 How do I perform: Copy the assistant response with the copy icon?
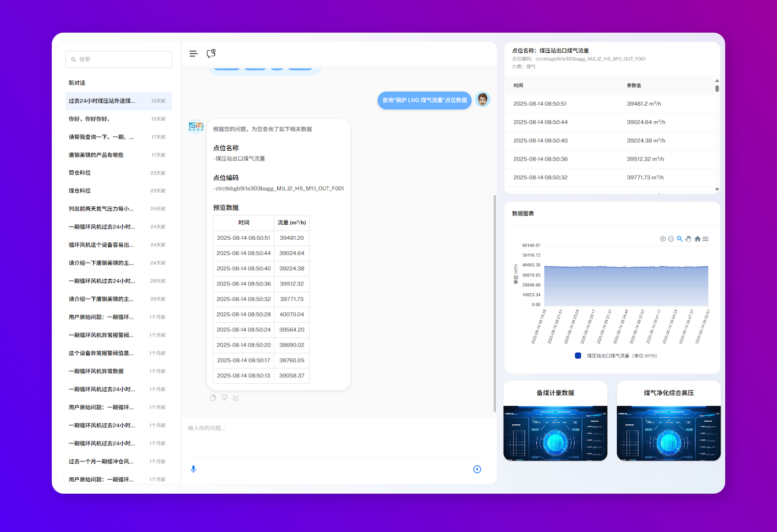click(212, 398)
